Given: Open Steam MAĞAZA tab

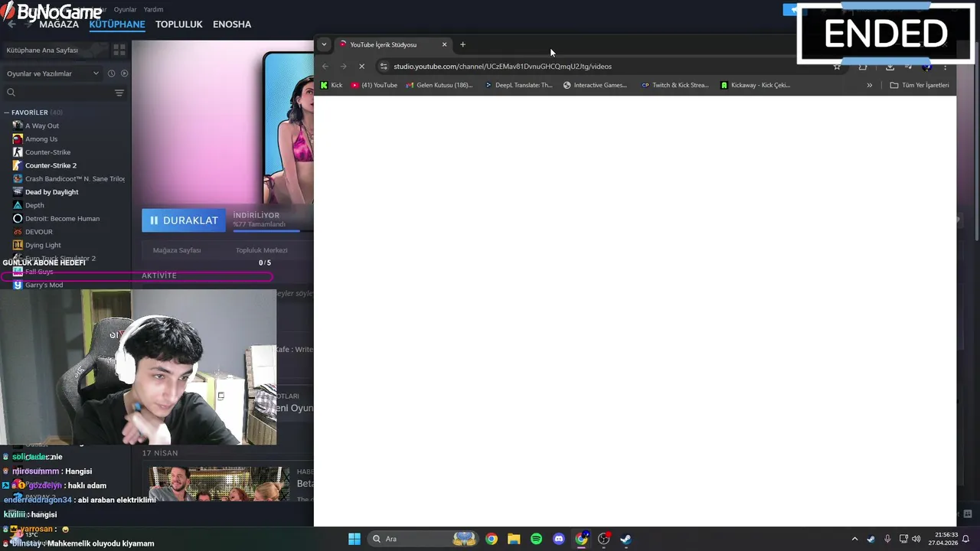Looking at the screenshot, I should click(59, 24).
